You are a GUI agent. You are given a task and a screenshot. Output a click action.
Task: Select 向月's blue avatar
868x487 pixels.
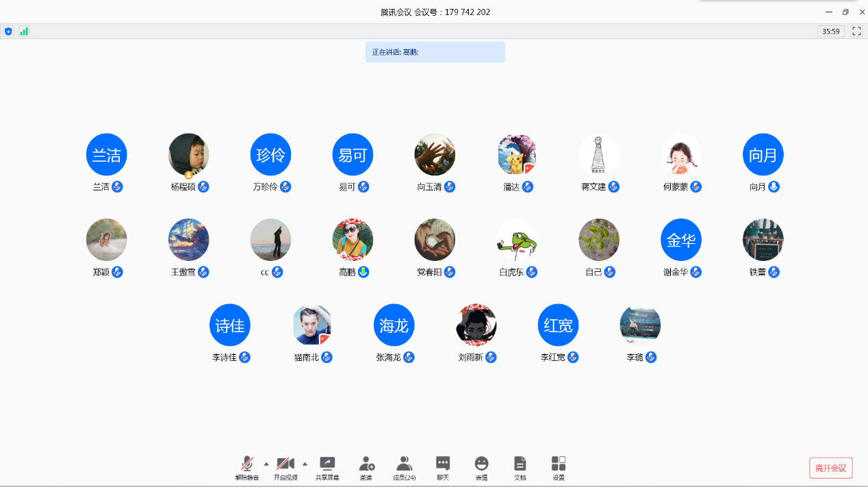pos(763,154)
